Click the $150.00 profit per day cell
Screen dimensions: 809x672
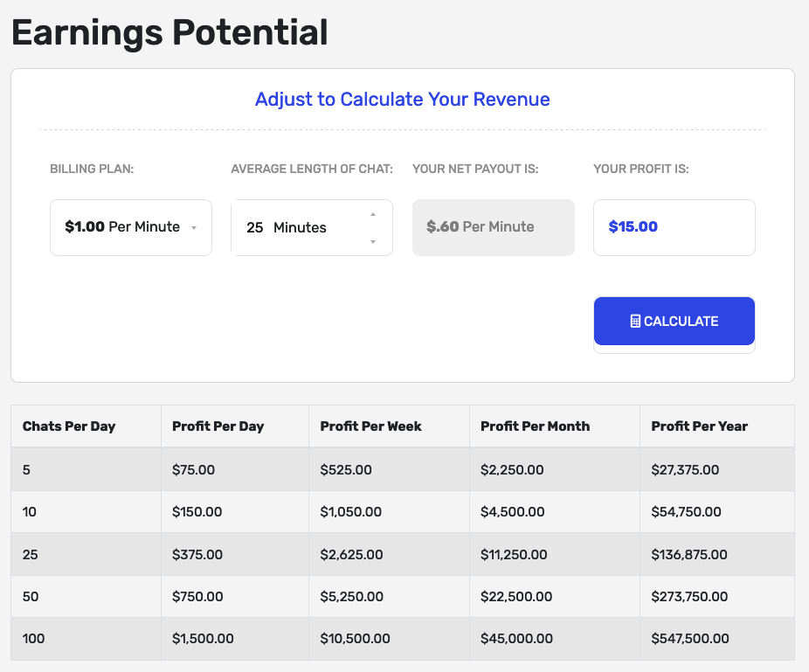pos(235,511)
